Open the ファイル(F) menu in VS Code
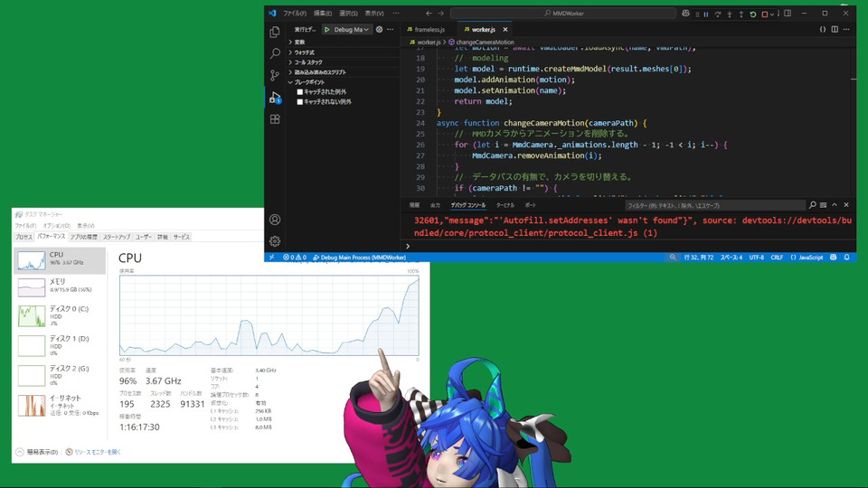Screen dimensions: 868x488 point(295,14)
